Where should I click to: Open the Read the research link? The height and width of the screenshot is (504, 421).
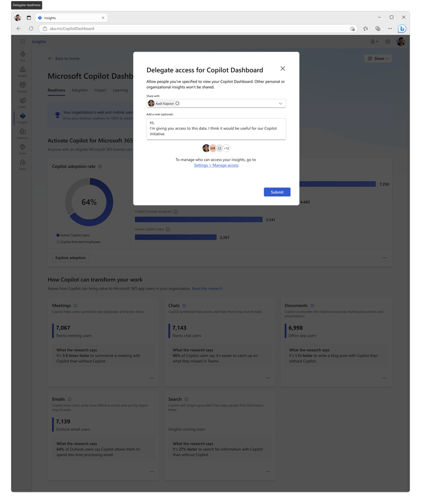(x=207, y=289)
